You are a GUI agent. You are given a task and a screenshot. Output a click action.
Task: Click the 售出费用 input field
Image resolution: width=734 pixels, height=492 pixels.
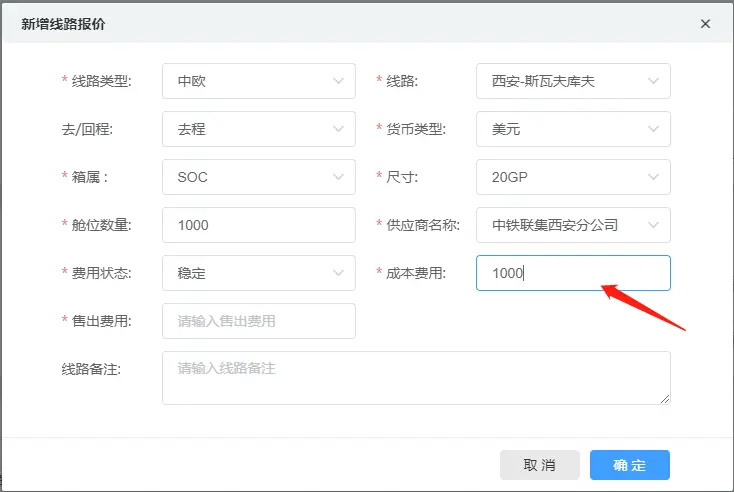(259, 321)
